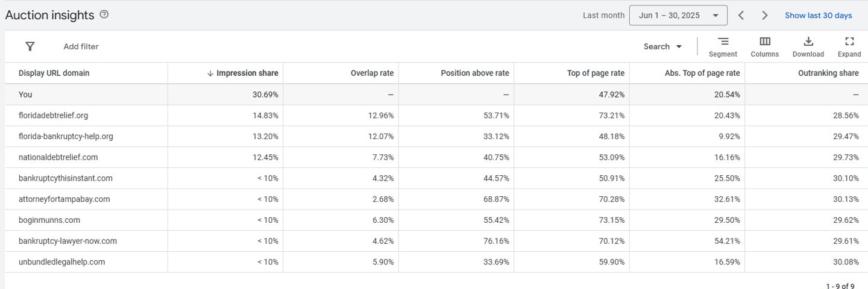Sort by Top of page rate header

tap(596, 73)
